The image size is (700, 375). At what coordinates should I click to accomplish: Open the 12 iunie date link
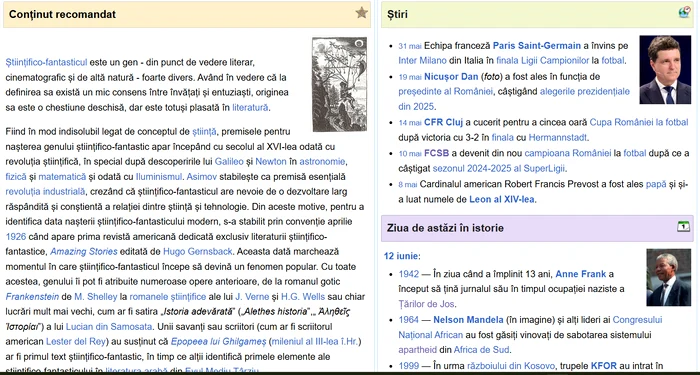click(x=401, y=256)
